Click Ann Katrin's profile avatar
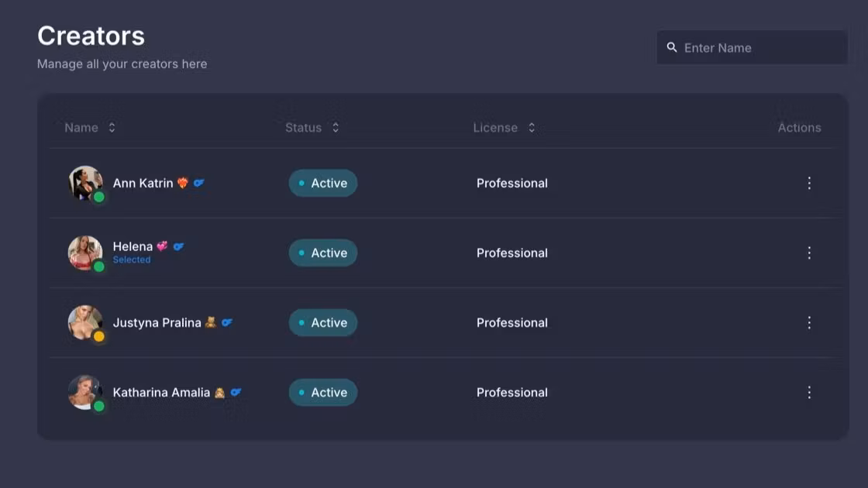 84,183
